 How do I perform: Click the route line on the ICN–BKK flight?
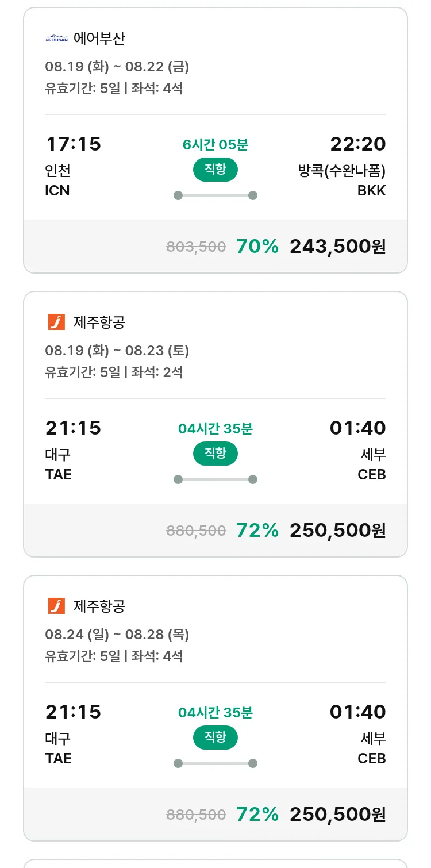click(215, 195)
